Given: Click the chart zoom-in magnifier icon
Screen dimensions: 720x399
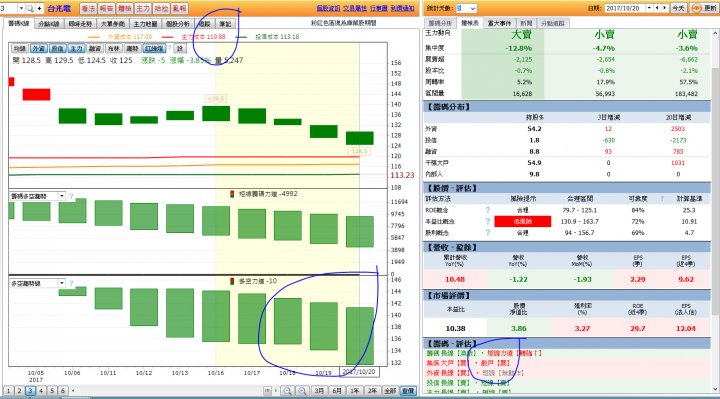Looking at the screenshot, I should pyautogui.click(x=302, y=391).
